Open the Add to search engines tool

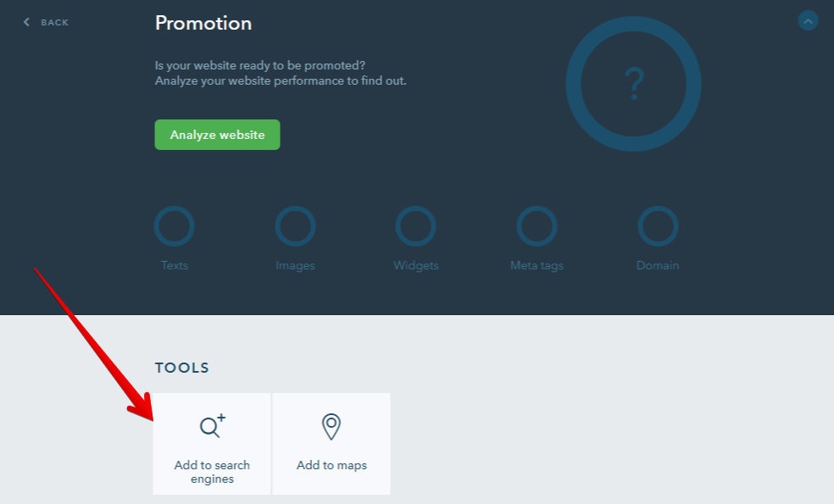[212, 444]
